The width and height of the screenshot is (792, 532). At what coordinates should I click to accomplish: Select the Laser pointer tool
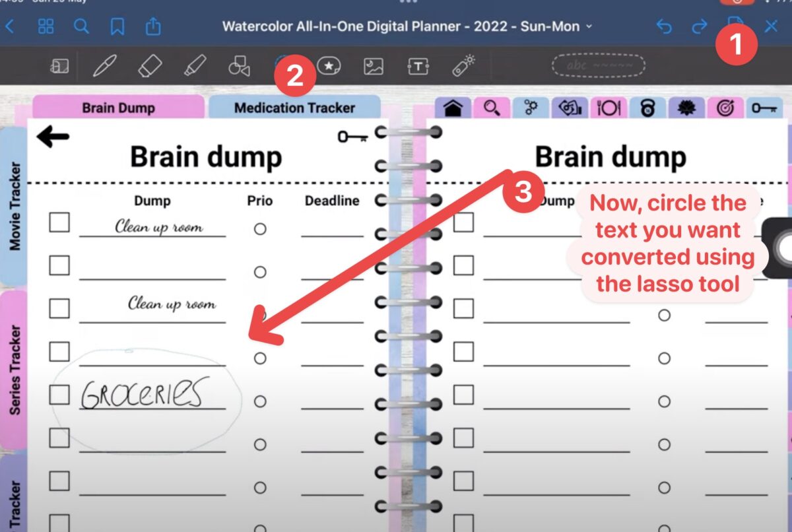[463, 66]
